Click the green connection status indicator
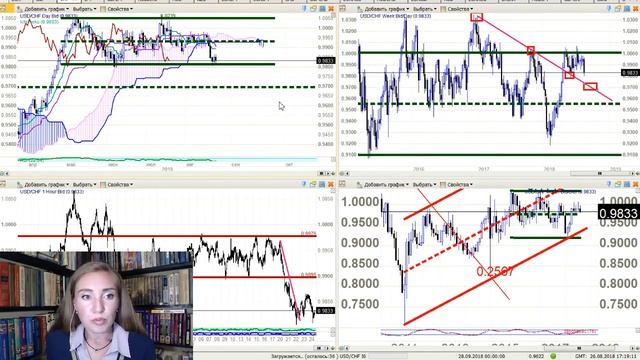Screen dimensions: 640x360 click(x=553, y=356)
